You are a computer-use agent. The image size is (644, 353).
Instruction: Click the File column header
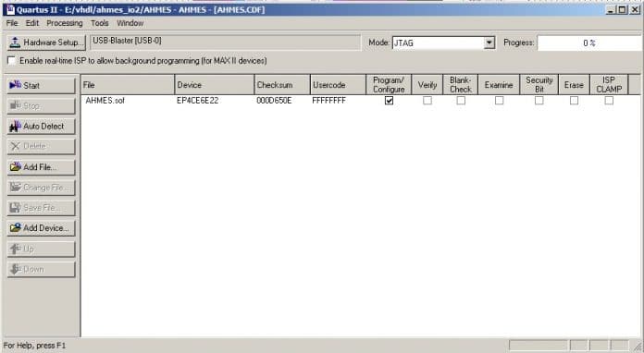coord(128,85)
